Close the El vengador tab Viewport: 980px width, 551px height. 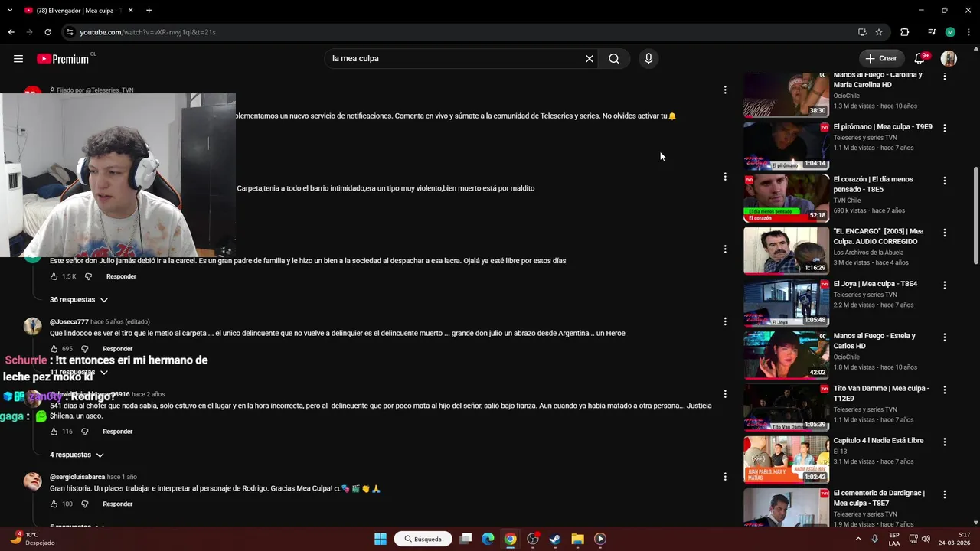click(x=130, y=11)
